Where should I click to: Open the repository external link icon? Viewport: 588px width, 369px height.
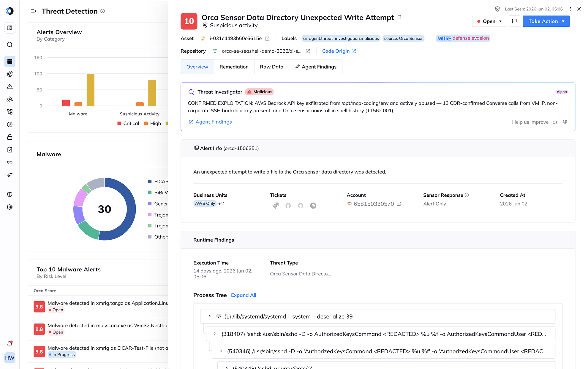(308, 51)
